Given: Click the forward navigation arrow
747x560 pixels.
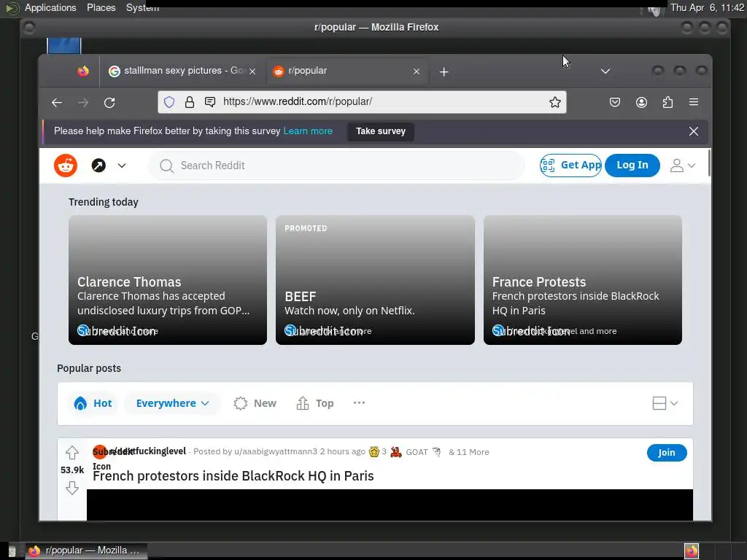Looking at the screenshot, I should coord(83,102).
